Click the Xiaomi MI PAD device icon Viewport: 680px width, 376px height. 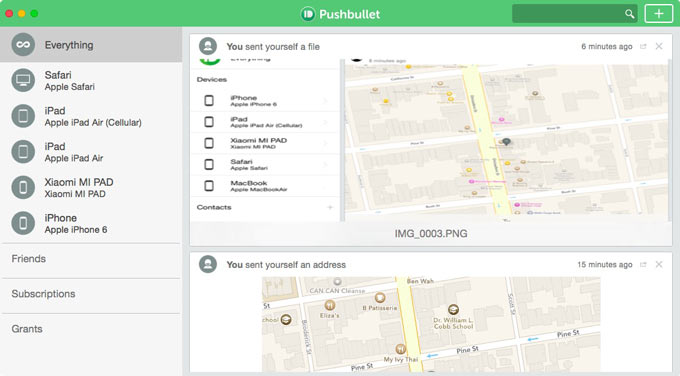tap(23, 187)
